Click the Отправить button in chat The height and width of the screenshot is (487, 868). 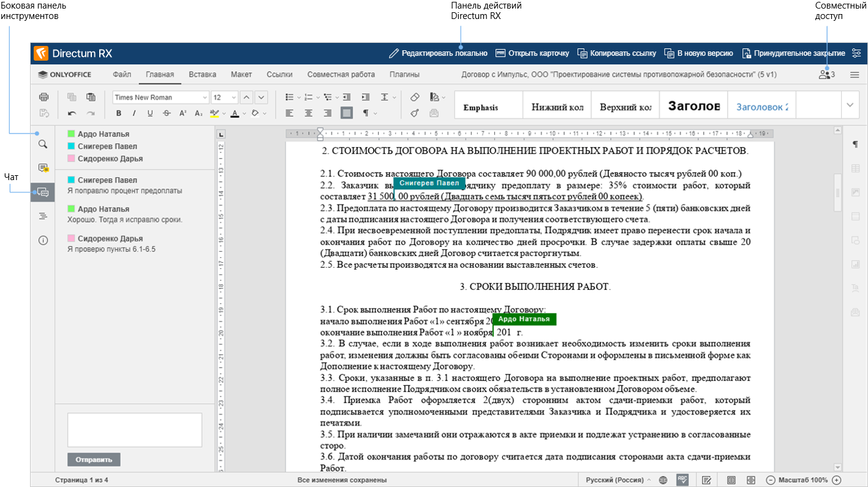click(94, 459)
